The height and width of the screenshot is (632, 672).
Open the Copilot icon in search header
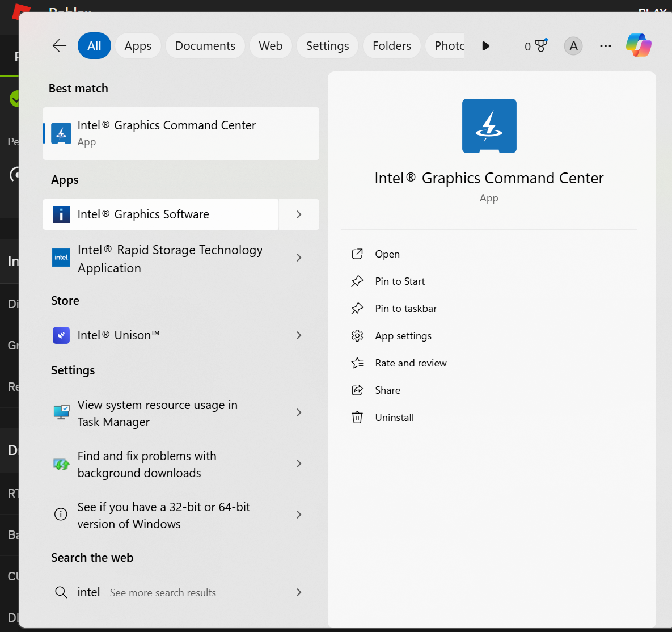pyautogui.click(x=639, y=45)
